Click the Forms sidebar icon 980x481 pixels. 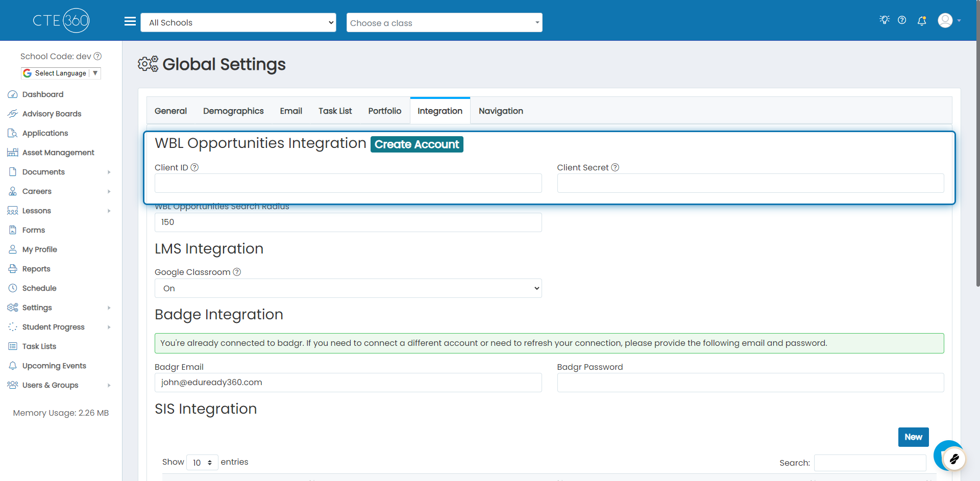[13, 230]
